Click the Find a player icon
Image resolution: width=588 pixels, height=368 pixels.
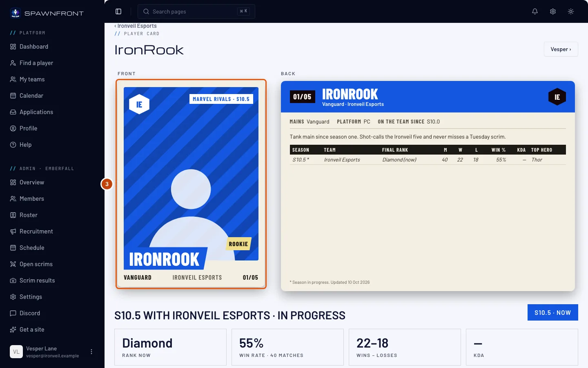click(x=13, y=63)
